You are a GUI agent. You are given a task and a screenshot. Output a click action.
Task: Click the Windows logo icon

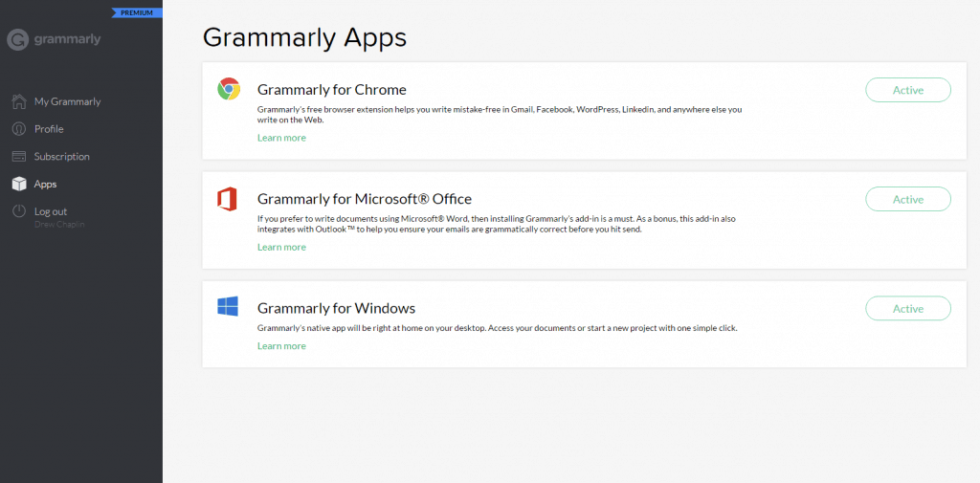(x=228, y=306)
